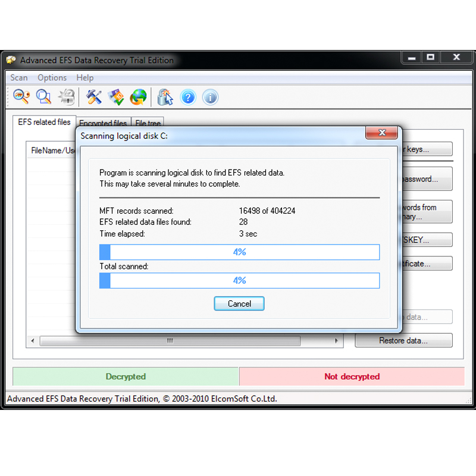Open the Help menu
The image size is (476, 476).
[84, 78]
